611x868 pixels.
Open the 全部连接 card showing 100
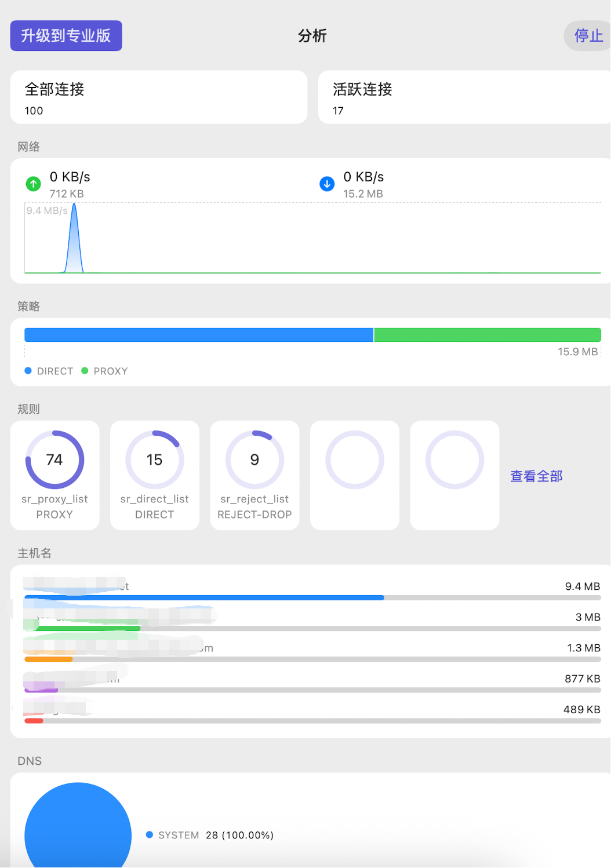[158, 97]
